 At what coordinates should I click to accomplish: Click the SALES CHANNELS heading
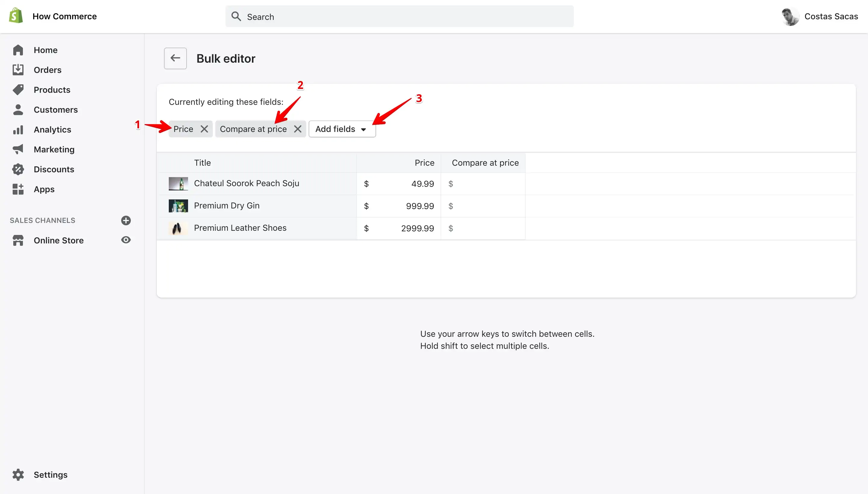click(x=42, y=220)
